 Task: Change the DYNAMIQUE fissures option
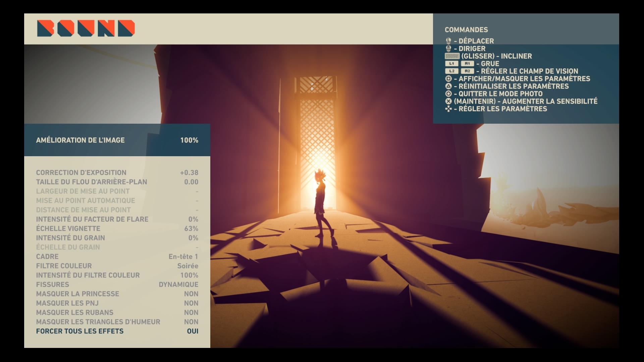pos(178,285)
